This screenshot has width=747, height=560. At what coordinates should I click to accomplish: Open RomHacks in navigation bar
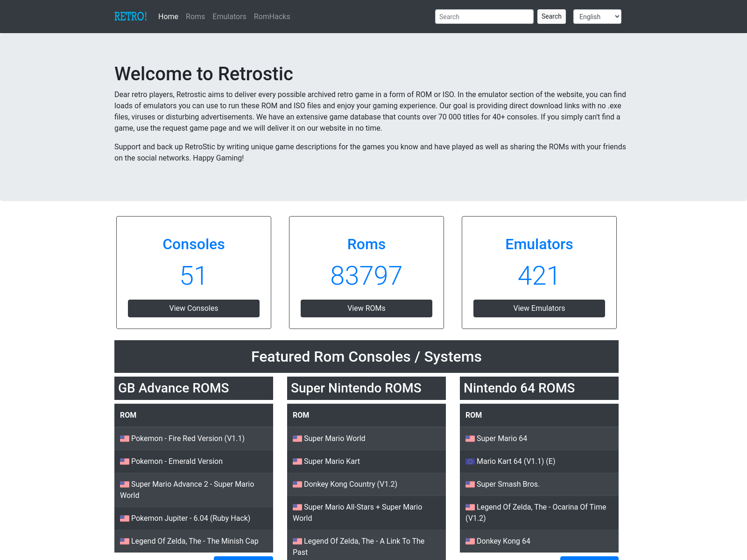click(x=272, y=16)
